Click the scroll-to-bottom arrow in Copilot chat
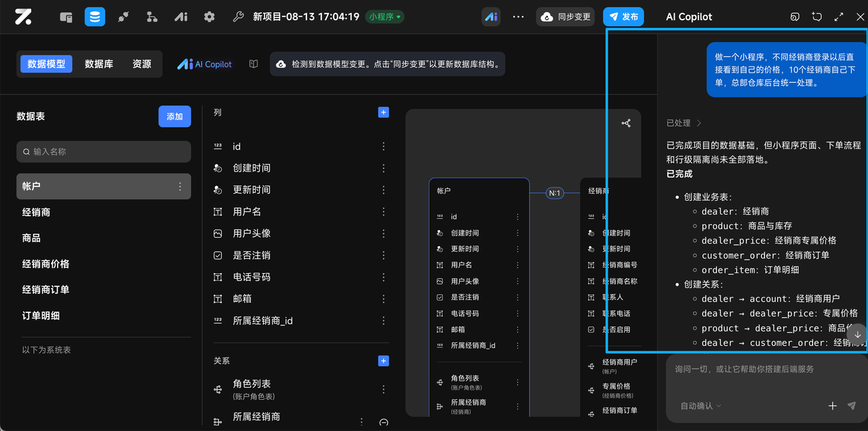Image resolution: width=868 pixels, height=431 pixels. (x=857, y=334)
